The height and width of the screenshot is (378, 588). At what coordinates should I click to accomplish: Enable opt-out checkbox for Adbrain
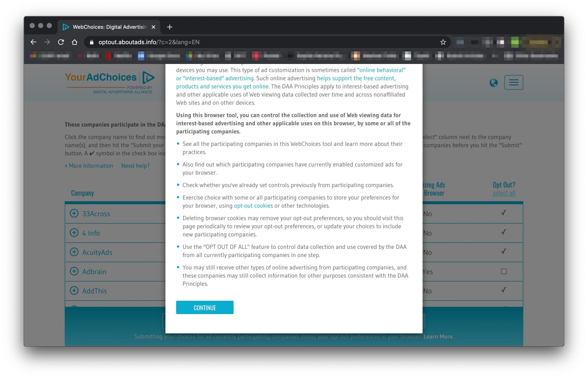pos(503,271)
